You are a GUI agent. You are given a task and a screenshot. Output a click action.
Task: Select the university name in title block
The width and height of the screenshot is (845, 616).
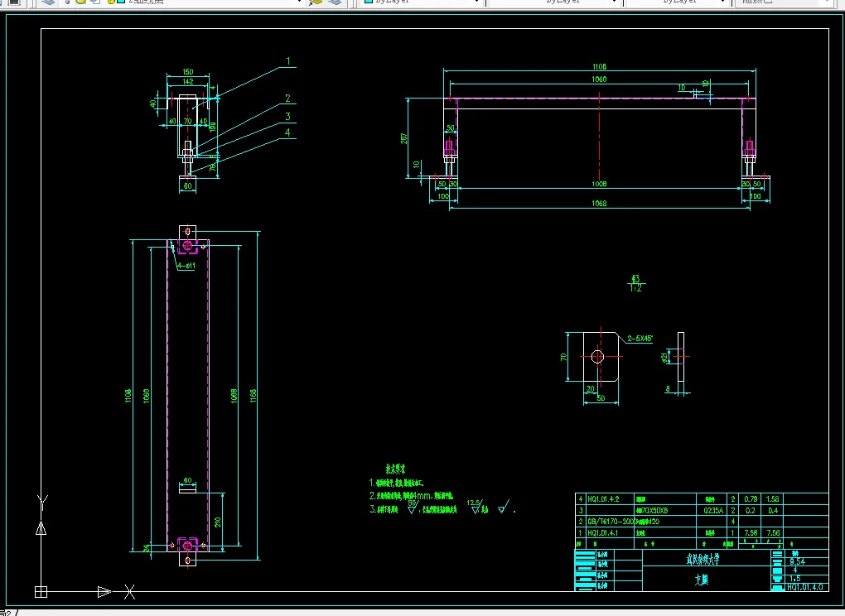tap(703, 559)
